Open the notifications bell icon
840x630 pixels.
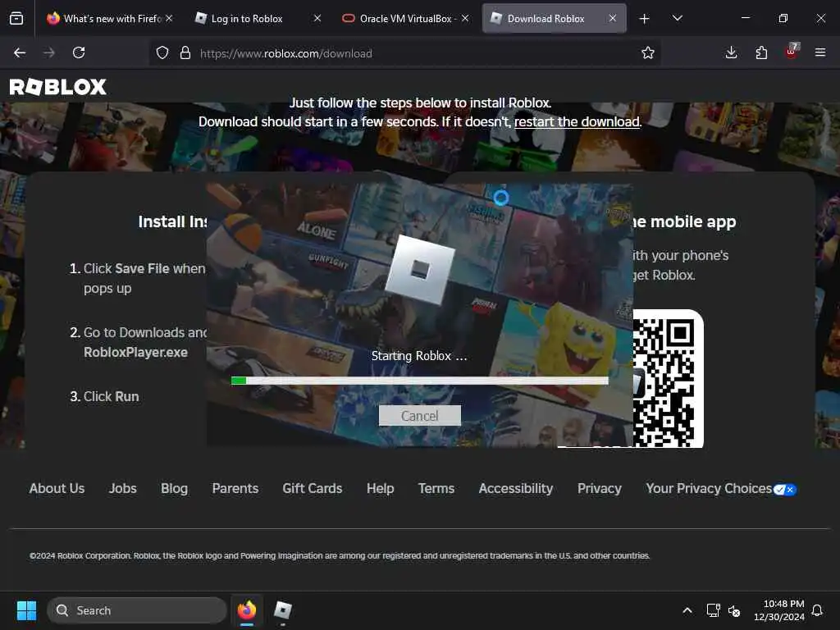pyautogui.click(x=818, y=610)
